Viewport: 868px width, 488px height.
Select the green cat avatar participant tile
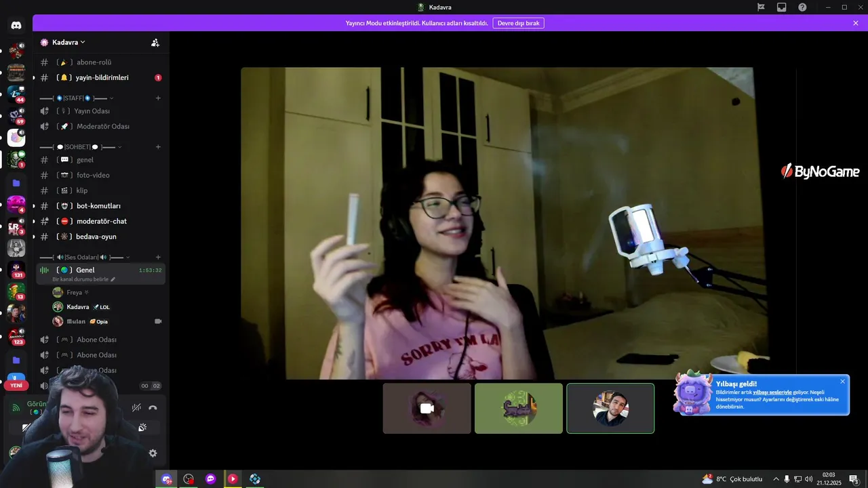tap(519, 409)
